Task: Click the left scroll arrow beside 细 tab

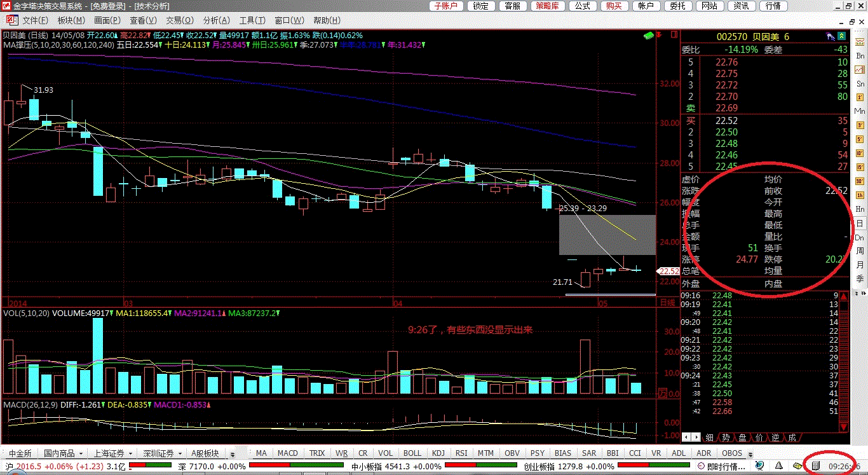Action: (686, 437)
